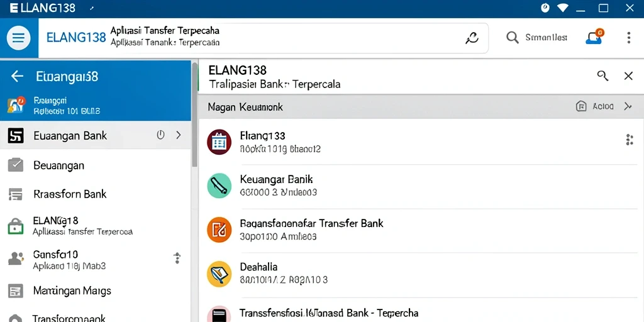Click the round status icon in system bar
The image size is (644, 322).
[545, 8]
